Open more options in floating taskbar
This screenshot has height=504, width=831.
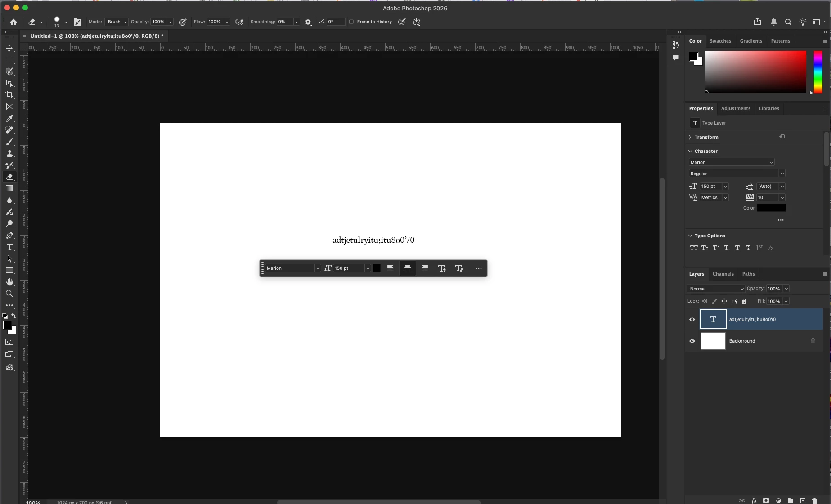[x=478, y=268]
